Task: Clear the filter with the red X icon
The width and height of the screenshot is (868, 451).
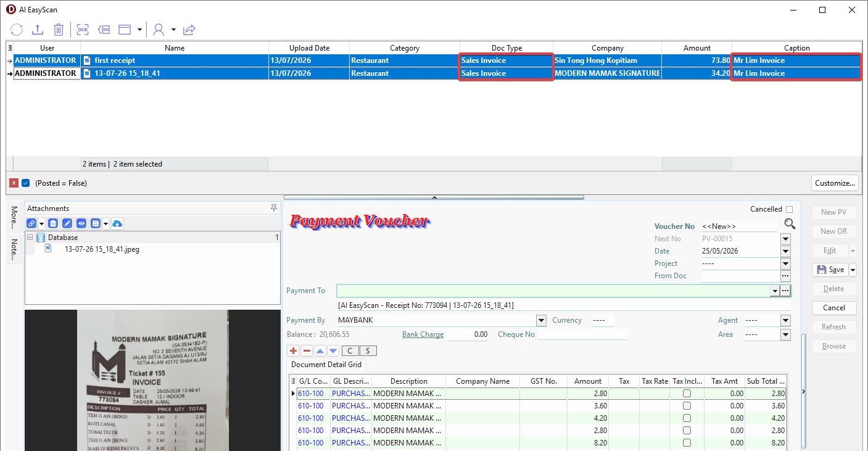Action: tap(14, 183)
